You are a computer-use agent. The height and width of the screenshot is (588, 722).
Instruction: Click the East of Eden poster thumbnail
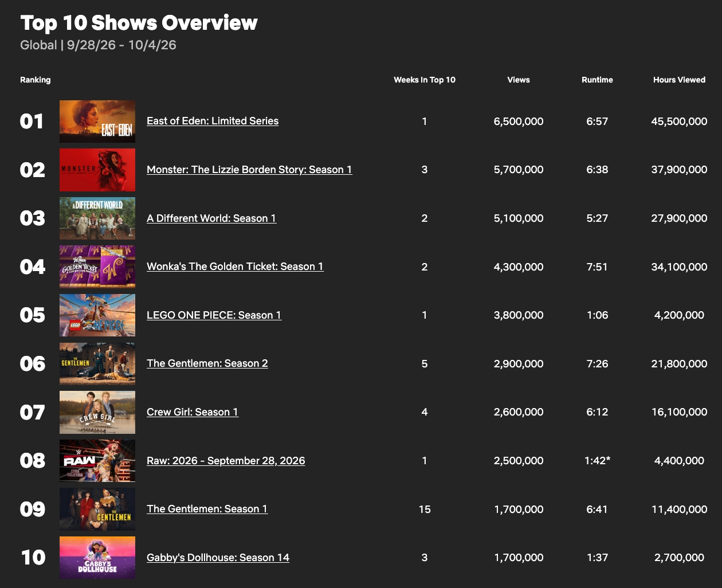97,121
